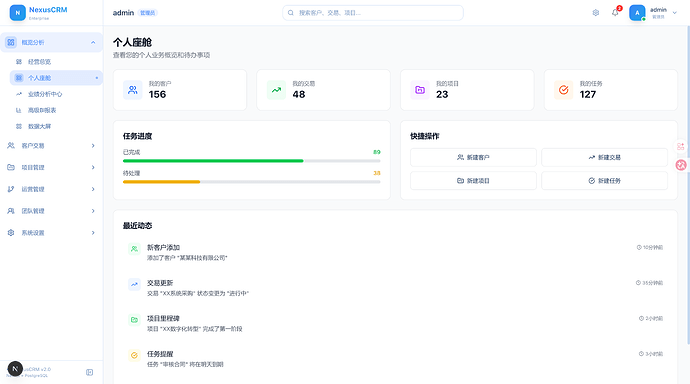Click the 项目里程碑 activity title
The width and height of the screenshot is (690, 384).
coord(163,318)
